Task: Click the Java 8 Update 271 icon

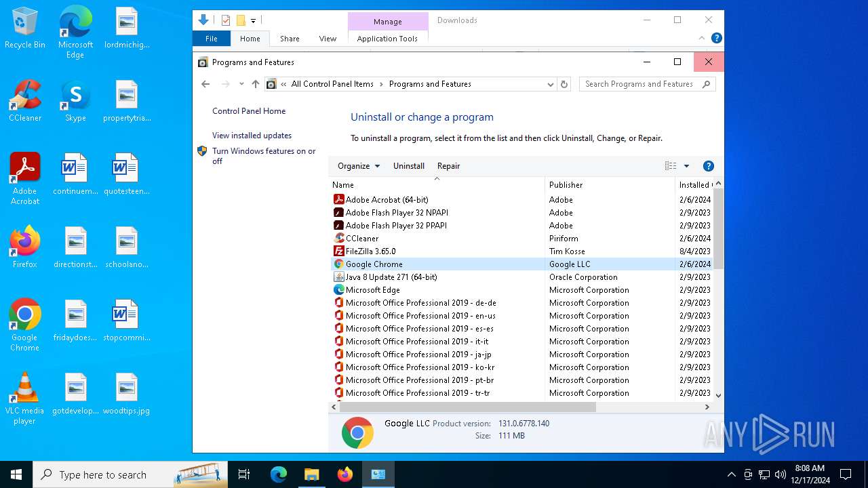Action: pyautogui.click(x=339, y=277)
